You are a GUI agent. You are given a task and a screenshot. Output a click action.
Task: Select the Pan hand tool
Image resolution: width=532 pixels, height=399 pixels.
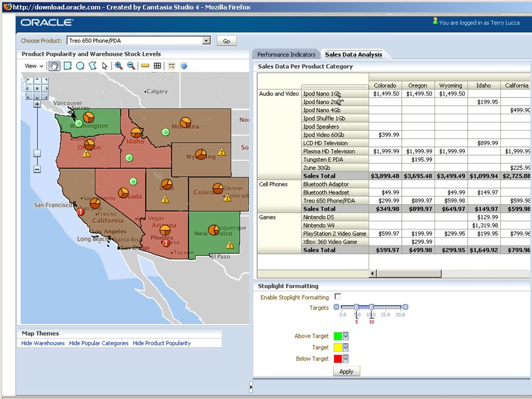point(54,66)
